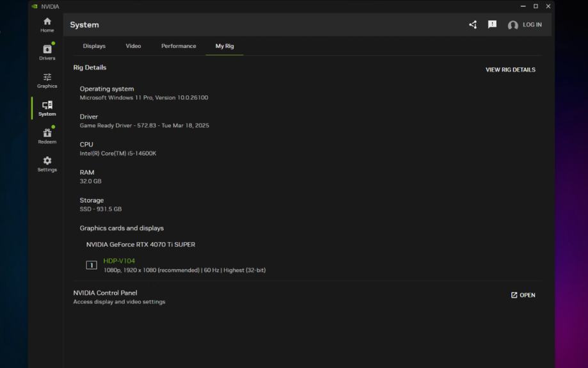Open the NVIDIA Control Panel

click(x=523, y=295)
